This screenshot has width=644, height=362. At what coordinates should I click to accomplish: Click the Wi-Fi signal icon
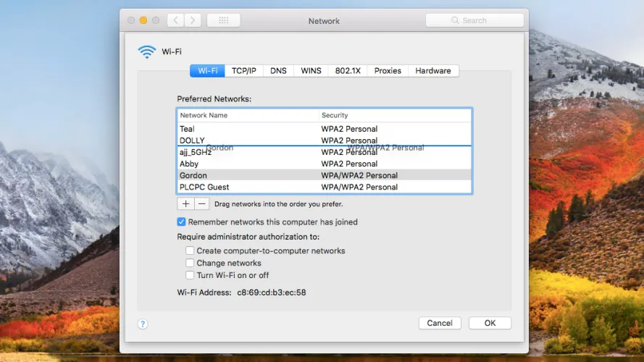click(x=147, y=52)
